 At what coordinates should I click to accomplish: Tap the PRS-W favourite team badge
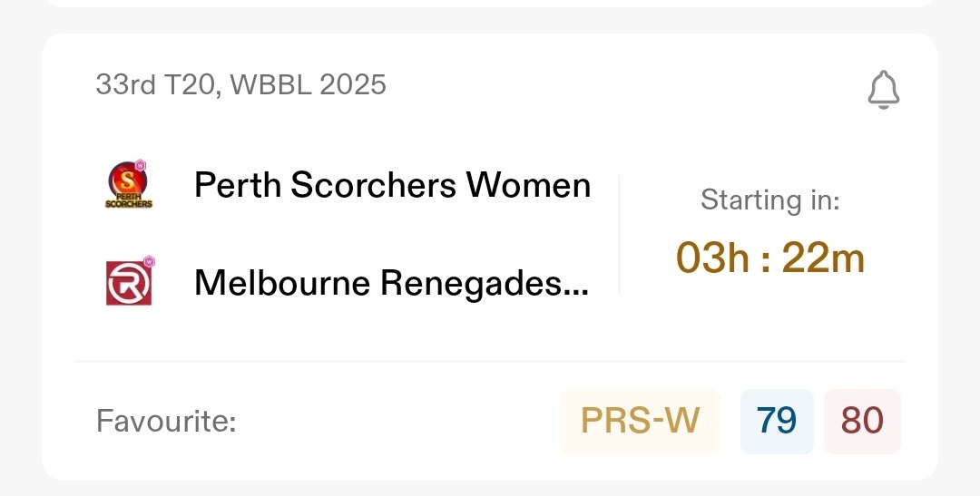[640, 421]
